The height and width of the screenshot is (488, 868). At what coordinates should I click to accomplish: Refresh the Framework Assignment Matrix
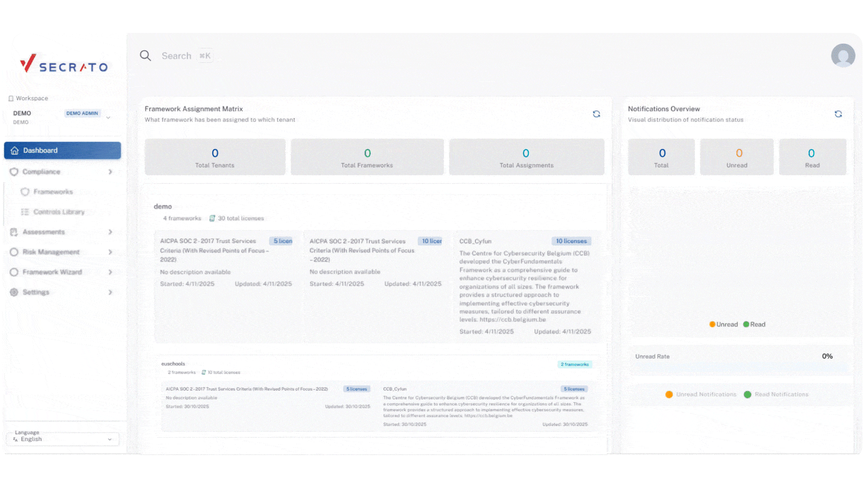pyautogui.click(x=596, y=114)
